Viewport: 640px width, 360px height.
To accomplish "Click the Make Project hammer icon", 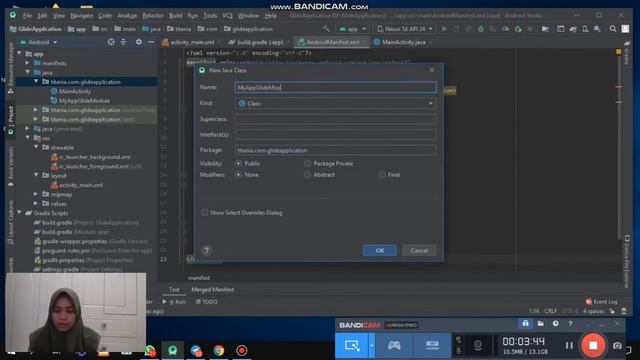I will pos(326,29).
